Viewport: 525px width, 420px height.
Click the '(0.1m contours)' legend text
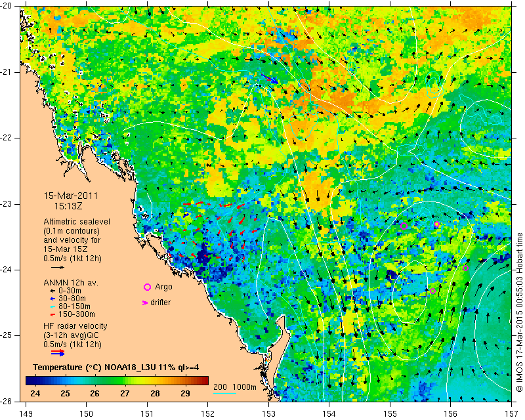(x=72, y=231)
